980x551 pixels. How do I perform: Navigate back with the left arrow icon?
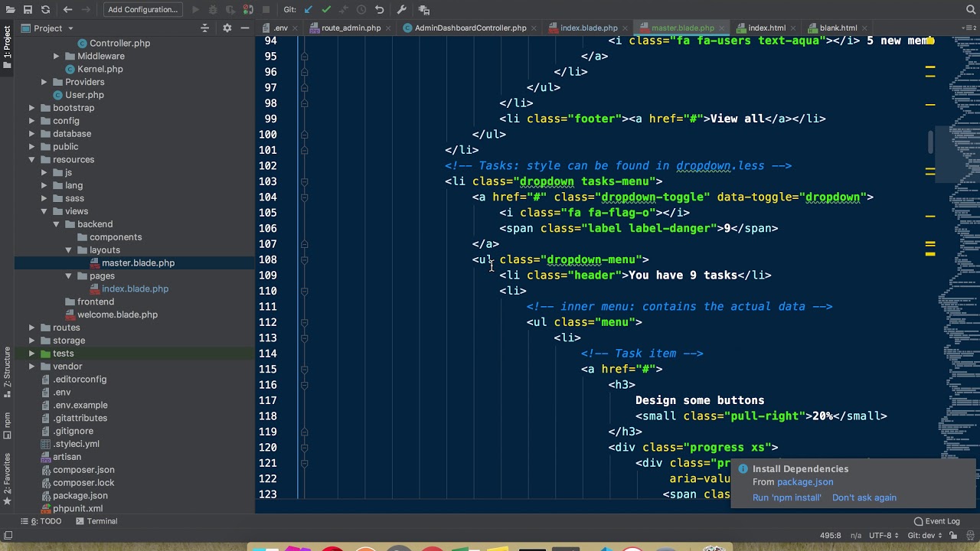tap(67, 9)
